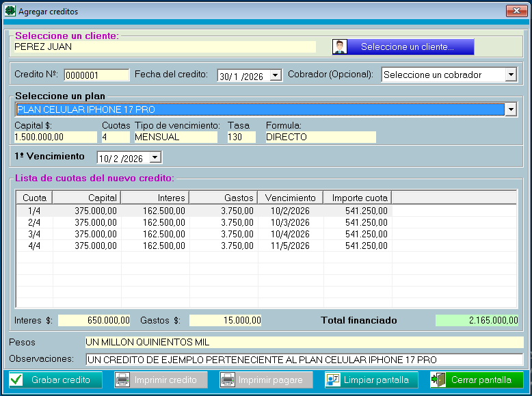Viewport: 532px width, 396px height.
Task: Click the person icon next to Seleccione un cliente
Action: (x=340, y=47)
